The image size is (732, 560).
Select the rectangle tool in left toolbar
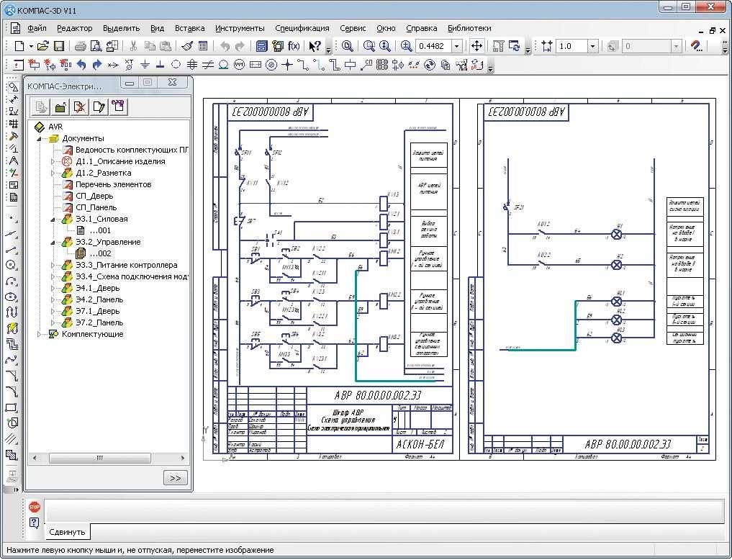click(x=12, y=407)
